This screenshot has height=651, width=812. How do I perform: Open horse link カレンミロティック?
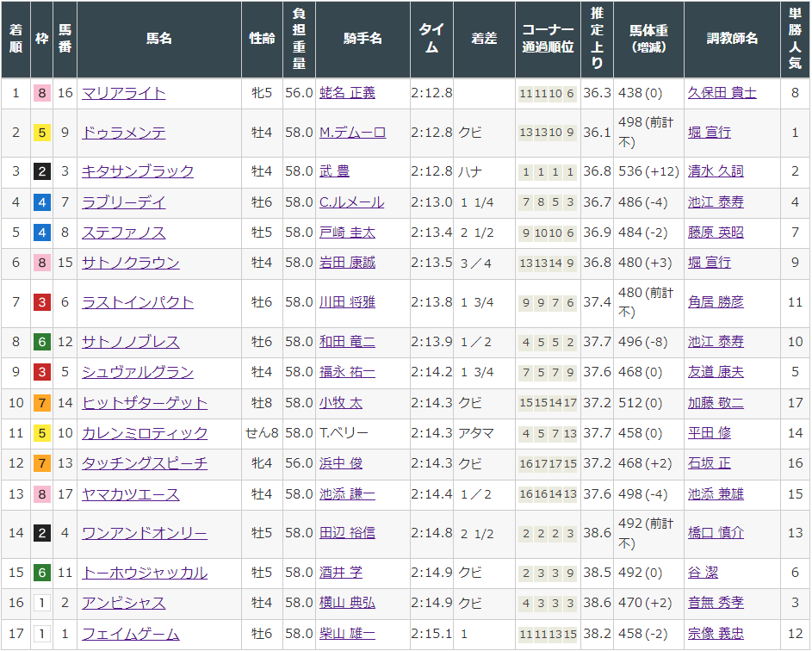145,433
